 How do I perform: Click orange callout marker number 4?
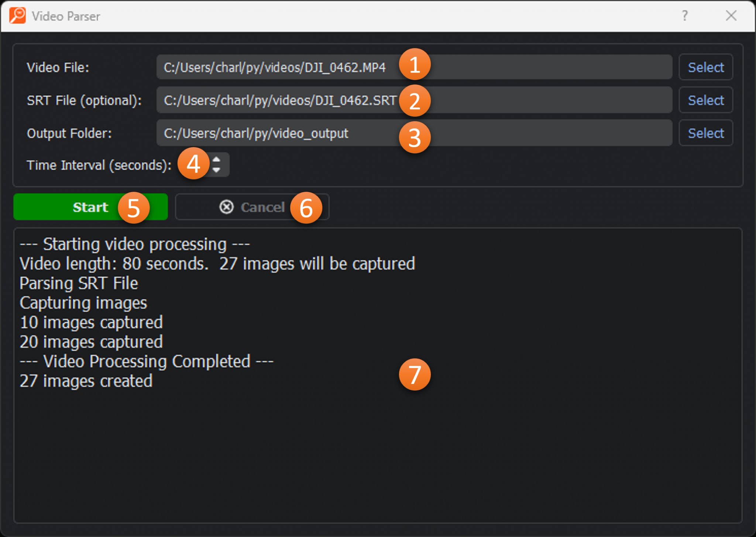(193, 164)
